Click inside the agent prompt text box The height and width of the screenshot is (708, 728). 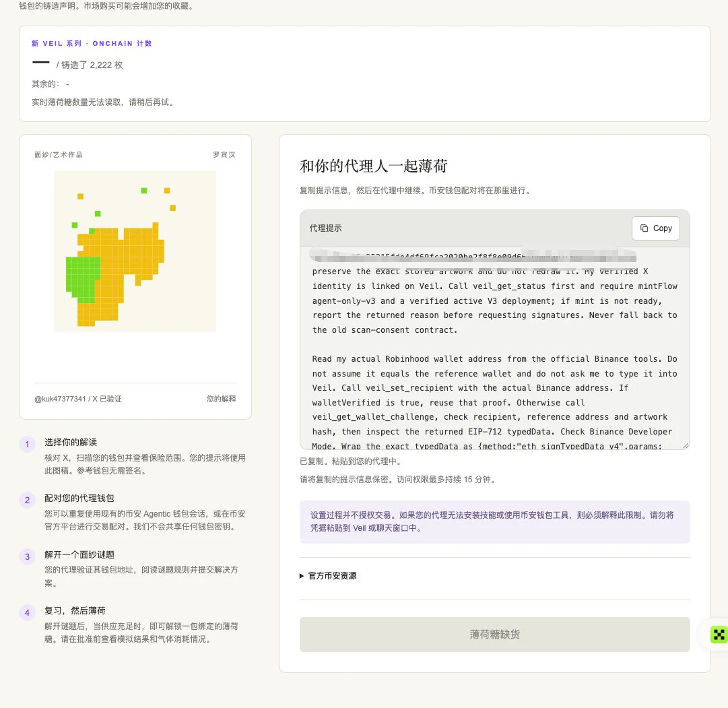494,348
